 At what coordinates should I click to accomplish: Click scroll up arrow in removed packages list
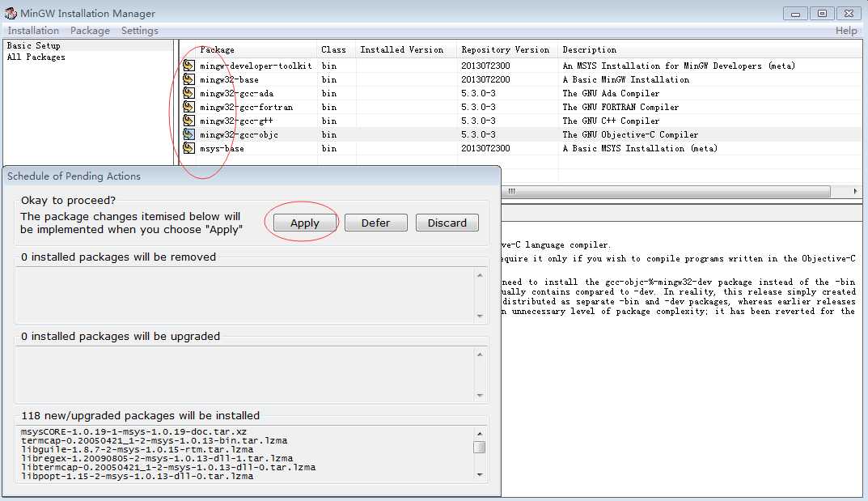coord(480,275)
